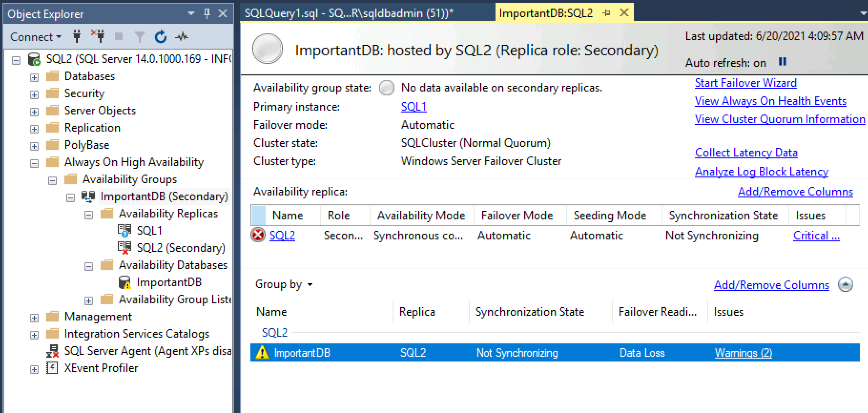Collapse the Availability Replicas node

click(x=89, y=215)
